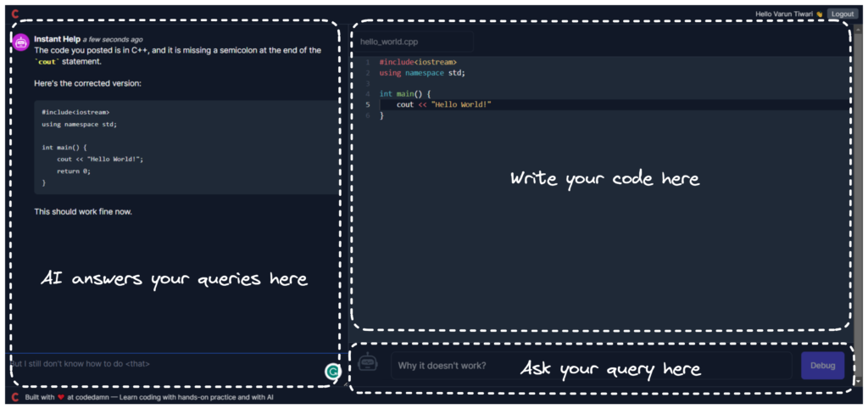The width and height of the screenshot is (868, 409).
Task: Click 'return 0;' in the corrected code block
Action: point(73,171)
